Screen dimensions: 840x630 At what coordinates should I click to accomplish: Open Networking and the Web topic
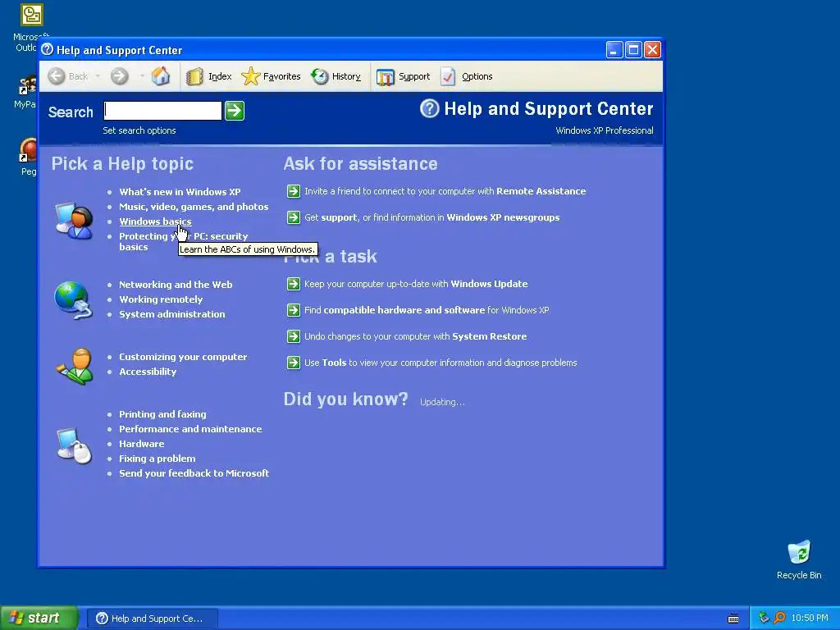(x=176, y=285)
